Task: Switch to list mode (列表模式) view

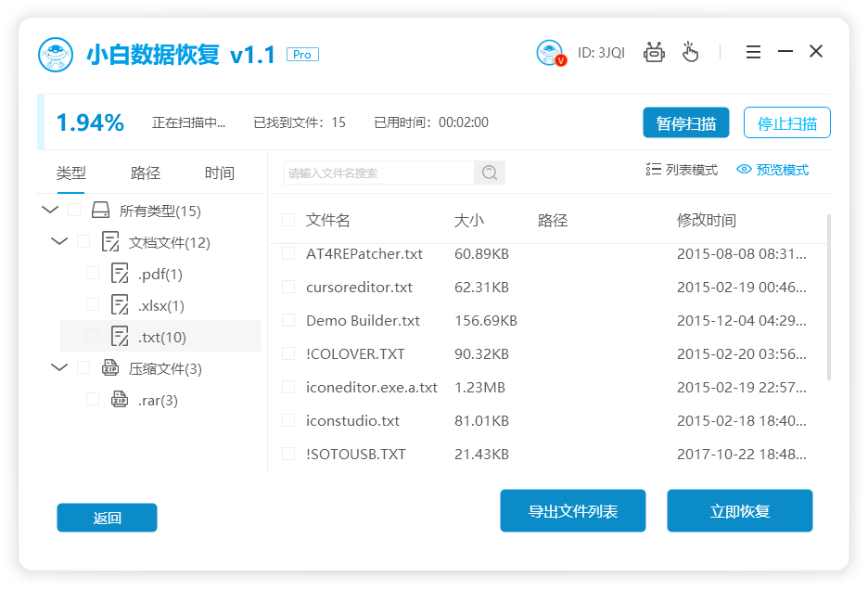Action: (682, 170)
